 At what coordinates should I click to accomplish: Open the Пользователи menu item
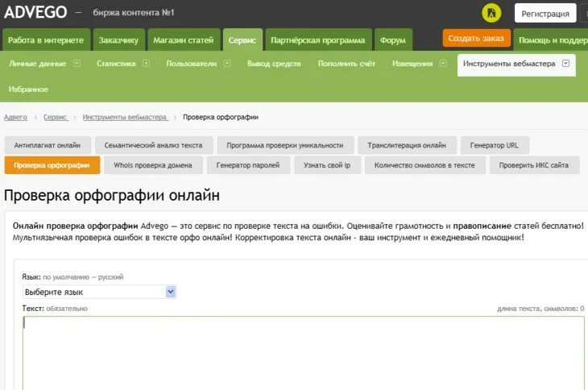[191, 64]
